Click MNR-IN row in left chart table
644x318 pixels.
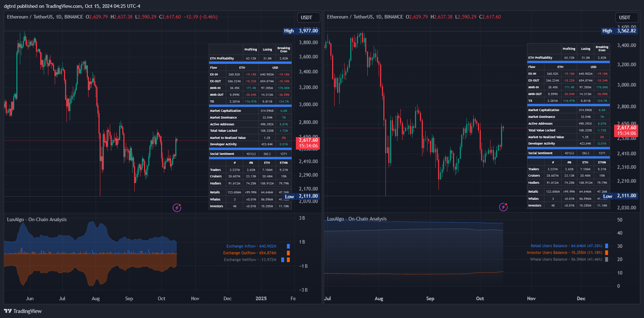coord(250,88)
